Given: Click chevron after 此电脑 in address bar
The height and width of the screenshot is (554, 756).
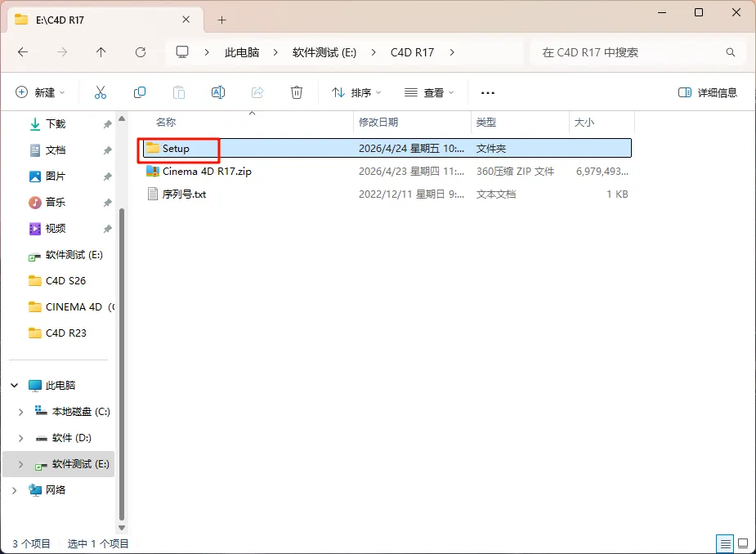Looking at the screenshot, I should pyautogui.click(x=275, y=52).
